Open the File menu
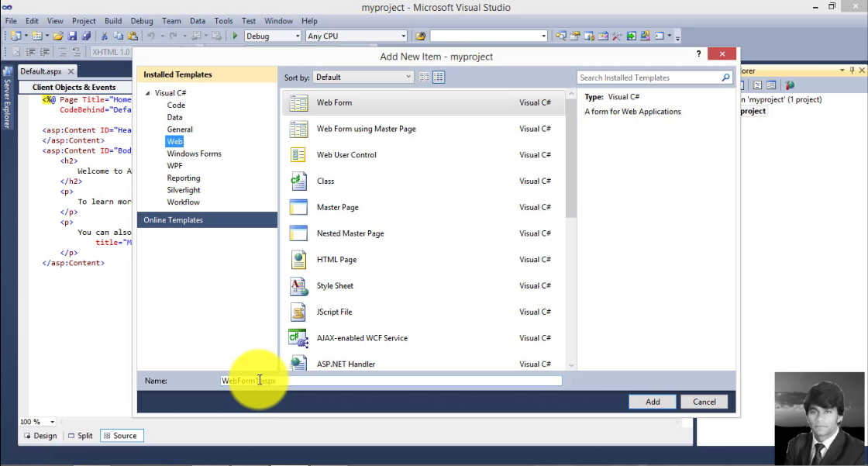Image resolution: width=868 pixels, height=466 pixels. tap(11, 21)
